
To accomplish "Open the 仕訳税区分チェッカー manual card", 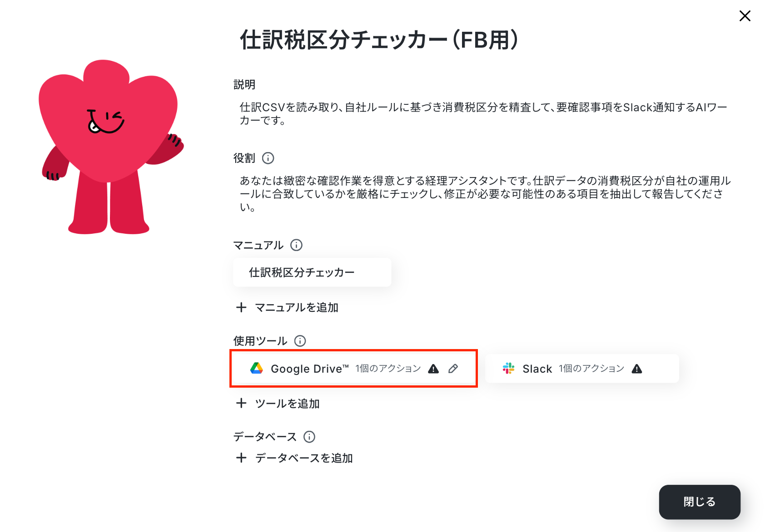I will pos(312,272).
